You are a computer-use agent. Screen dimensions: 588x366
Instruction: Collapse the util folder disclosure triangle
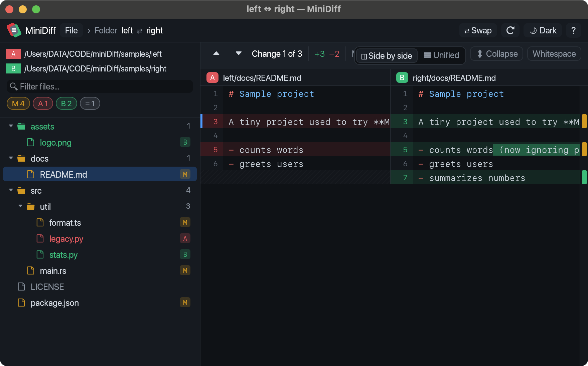20,206
